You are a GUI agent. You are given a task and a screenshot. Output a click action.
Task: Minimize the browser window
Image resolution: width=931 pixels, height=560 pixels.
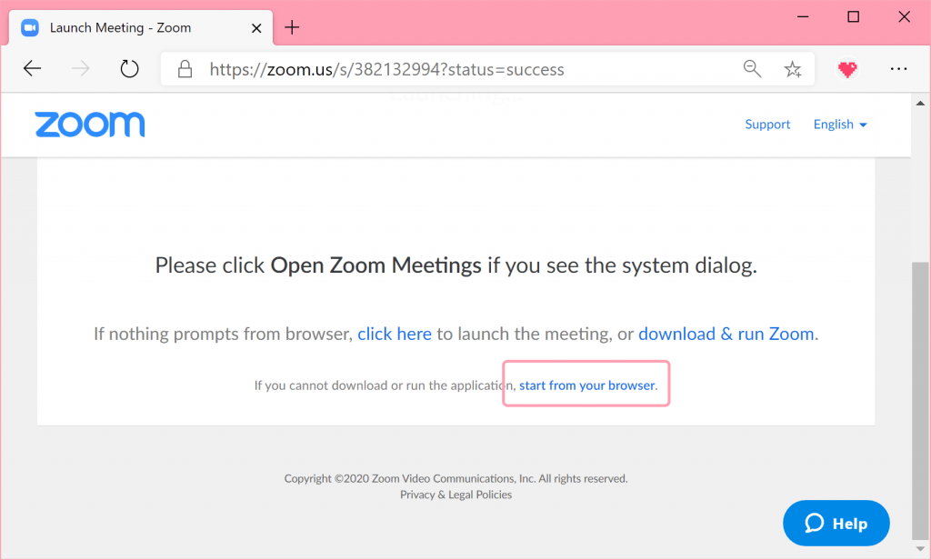[803, 16]
